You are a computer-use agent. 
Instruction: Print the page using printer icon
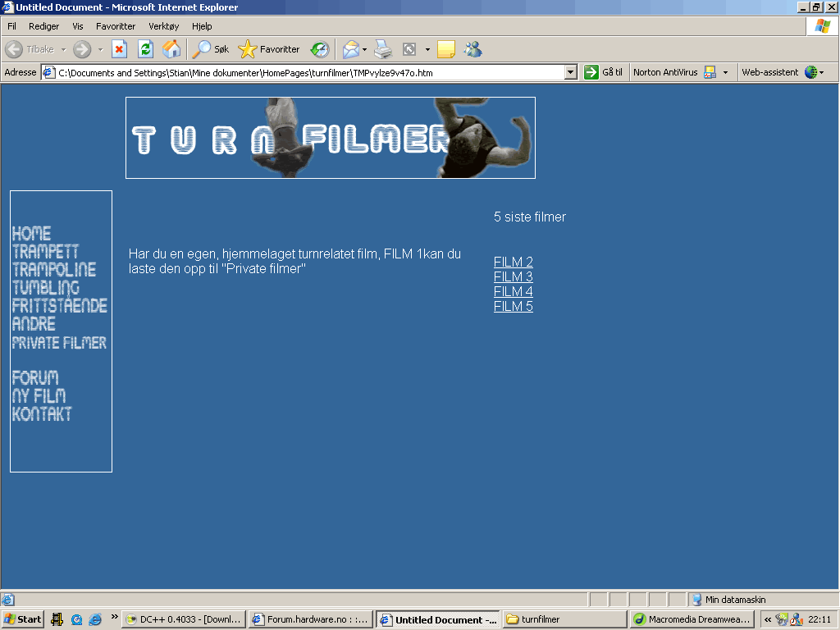(x=382, y=49)
